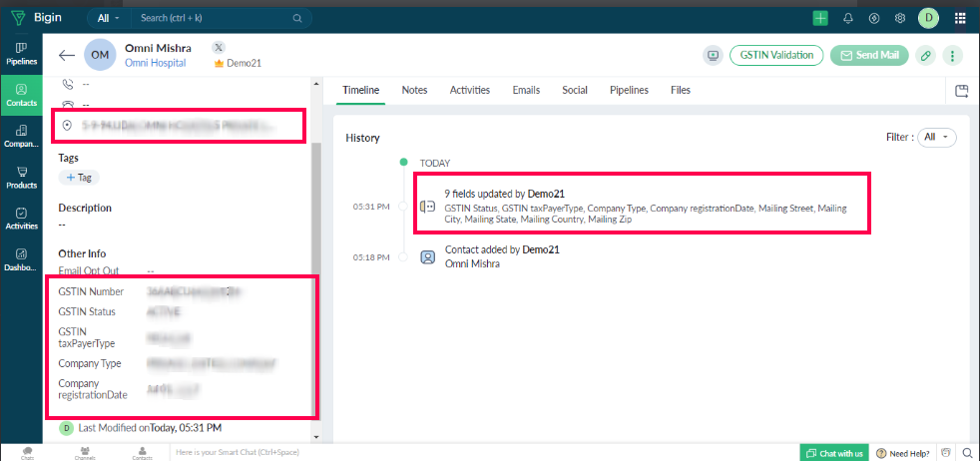Open the Dashboards module in sidebar
The width and height of the screenshot is (980, 461).
(21, 259)
